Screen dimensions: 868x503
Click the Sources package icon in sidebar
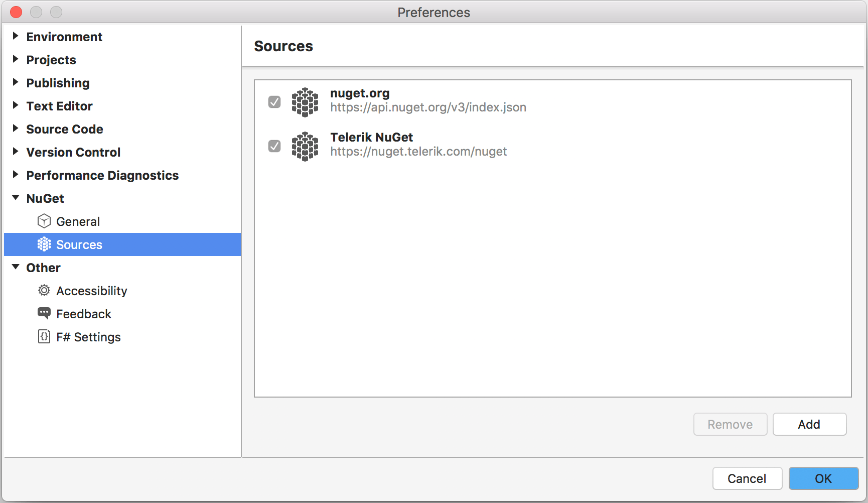(44, 244)
